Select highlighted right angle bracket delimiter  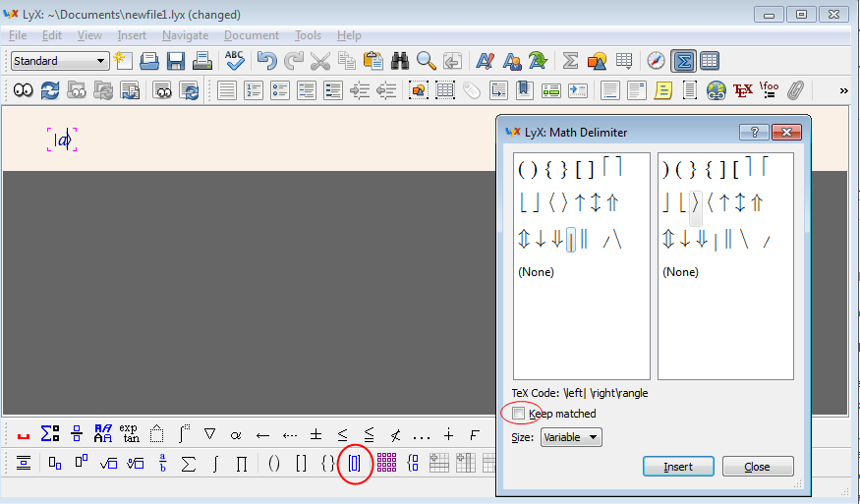[x=696, y=208]
